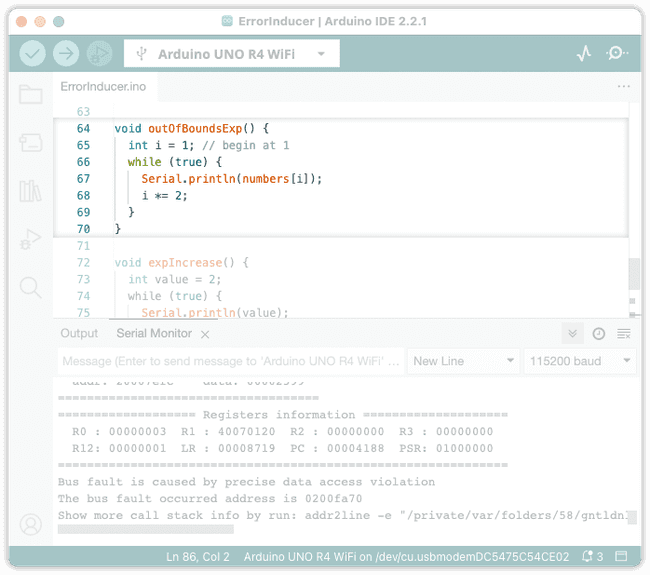
Task: Upload the sketch with the arrow button
Action: pyautogui.click(x=66, y=53)
